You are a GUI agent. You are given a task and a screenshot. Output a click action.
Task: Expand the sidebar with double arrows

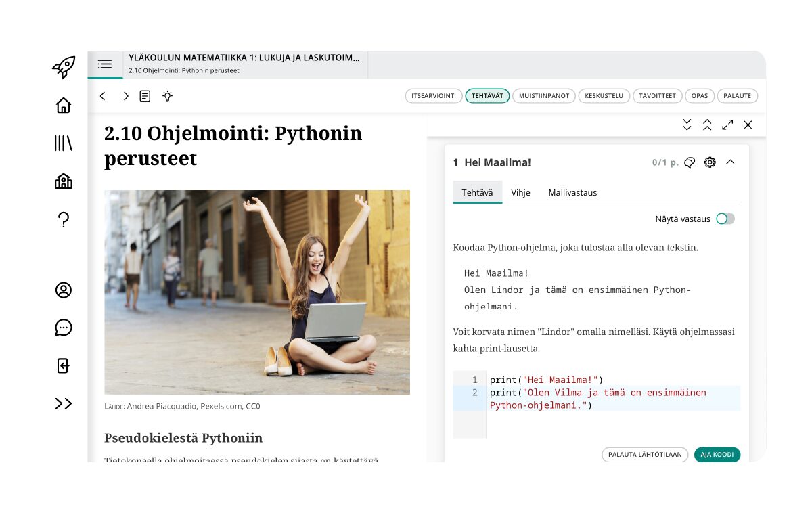pos(64,404)
